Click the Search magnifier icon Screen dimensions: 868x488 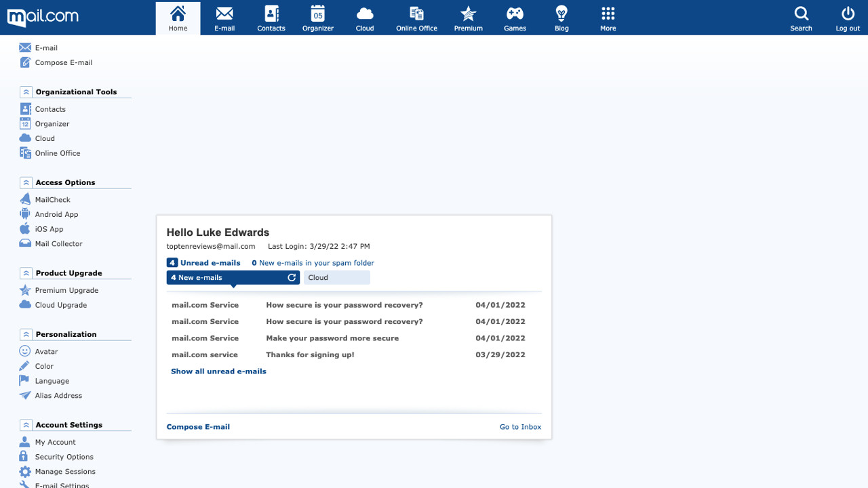pos(801,14)
